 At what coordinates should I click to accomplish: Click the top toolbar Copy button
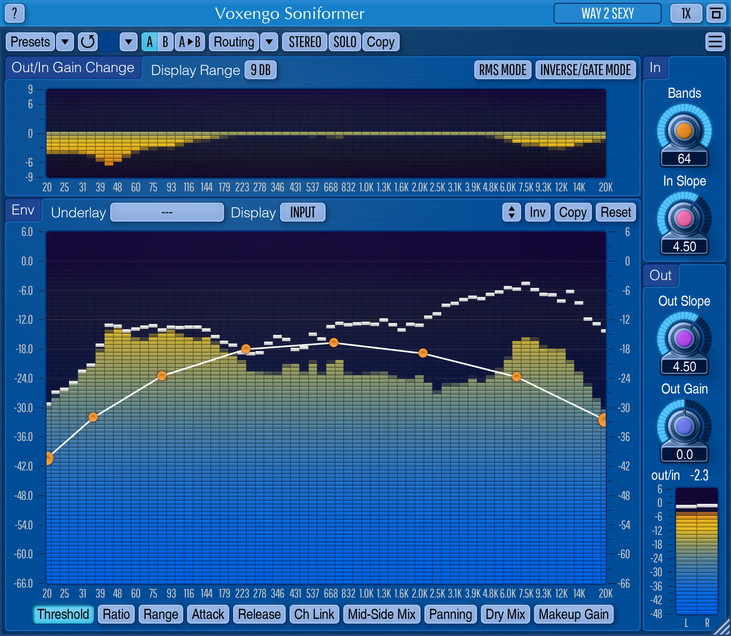coord(380,42)
